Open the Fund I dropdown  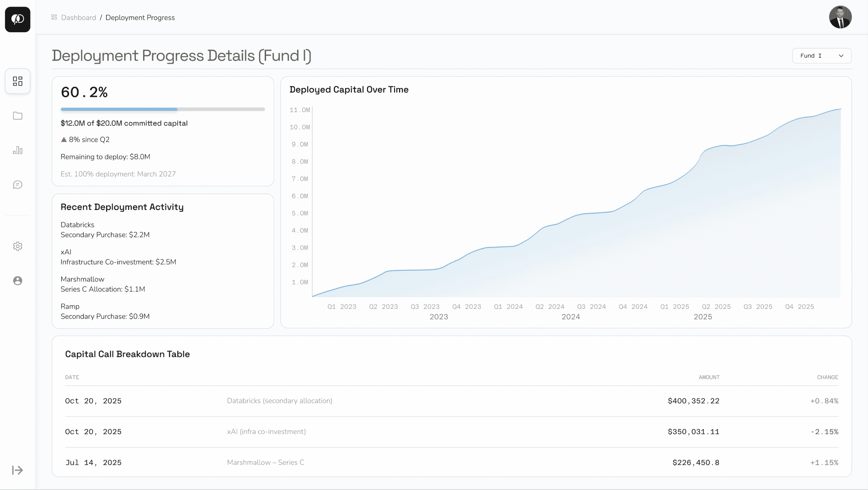point(821,56)
